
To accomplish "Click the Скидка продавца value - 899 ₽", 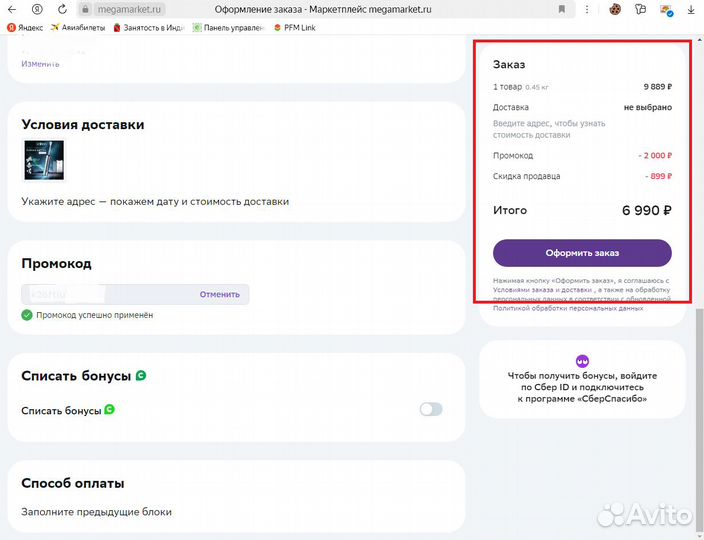I will (659, 176).
